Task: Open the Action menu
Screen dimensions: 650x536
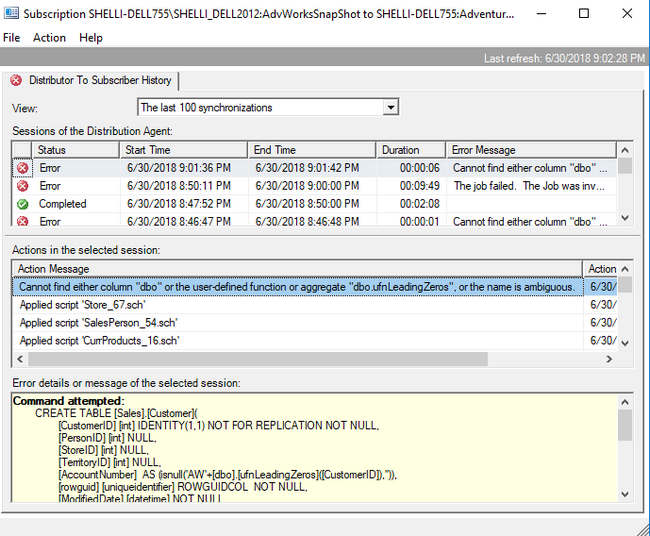Action: [49, 38]
